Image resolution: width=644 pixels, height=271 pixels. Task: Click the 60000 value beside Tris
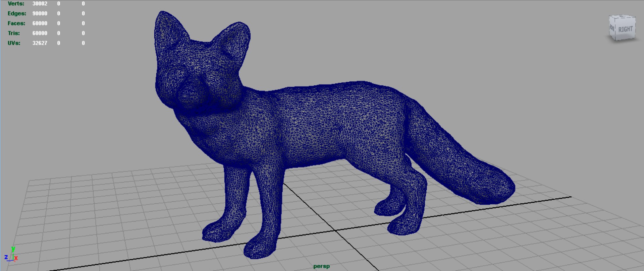40,33
